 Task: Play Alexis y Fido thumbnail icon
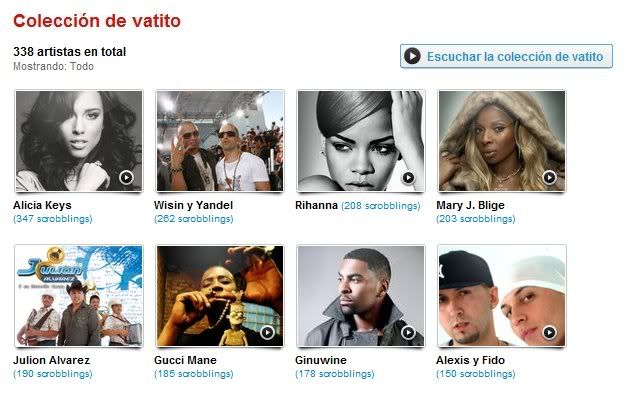pos(549,332)
